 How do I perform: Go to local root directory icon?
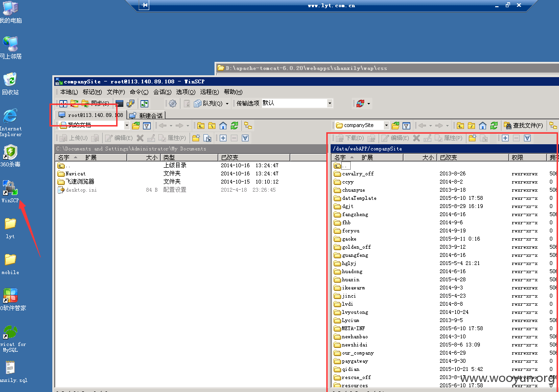212,126
